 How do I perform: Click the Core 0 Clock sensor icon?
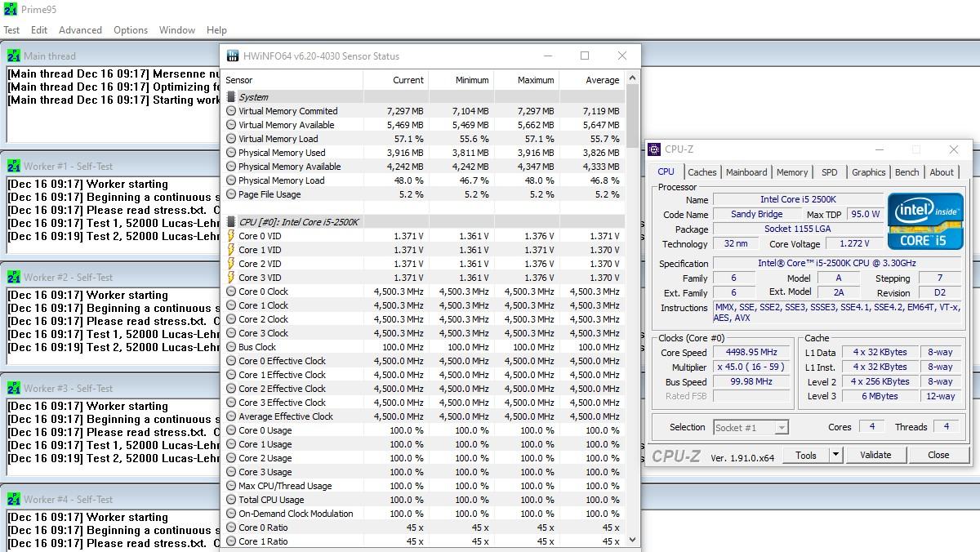(x=231, y=292)
